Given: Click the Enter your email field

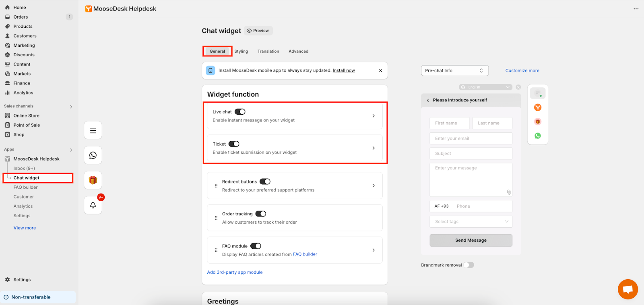Looking at the screenshot, I should [471, 138].
